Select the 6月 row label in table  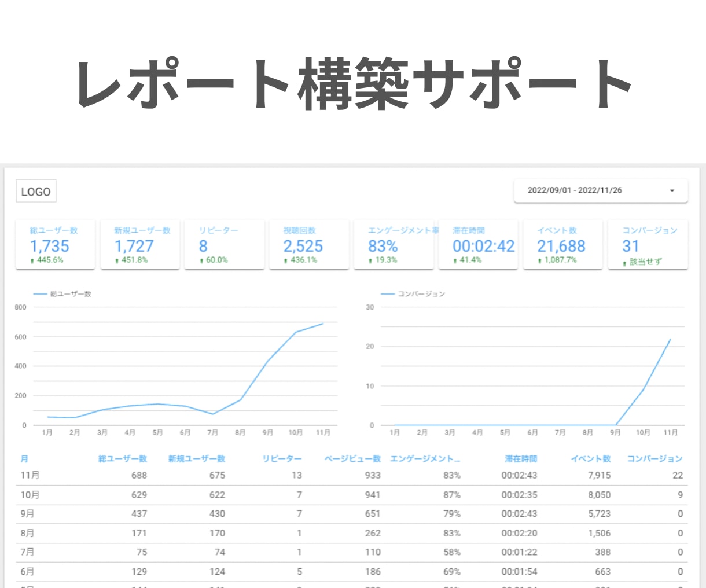(x=27, y=571)
